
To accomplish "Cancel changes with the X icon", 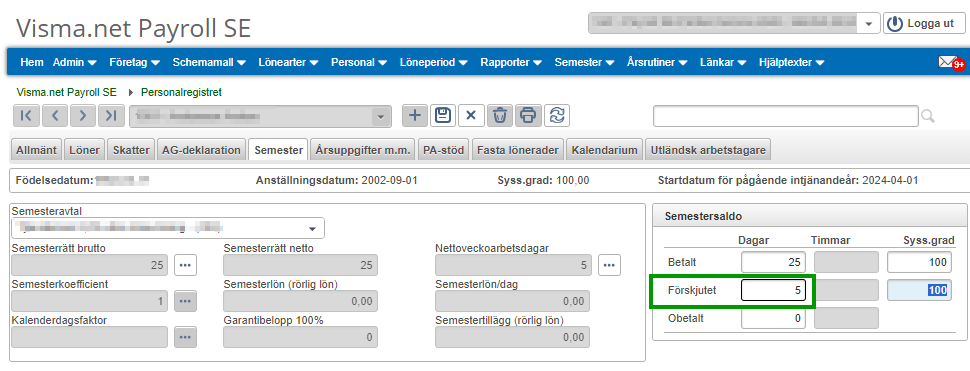I will pyautogui.click(x=471, y=115).
